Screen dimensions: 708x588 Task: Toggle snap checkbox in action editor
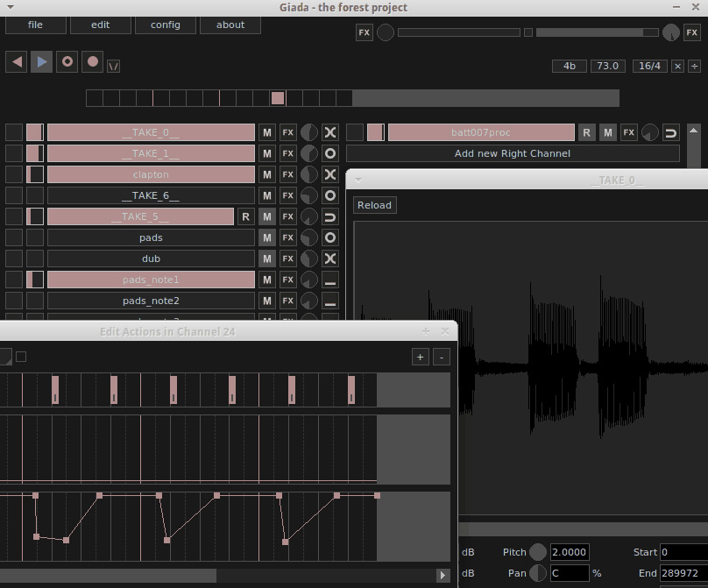(x=21, y=357)
